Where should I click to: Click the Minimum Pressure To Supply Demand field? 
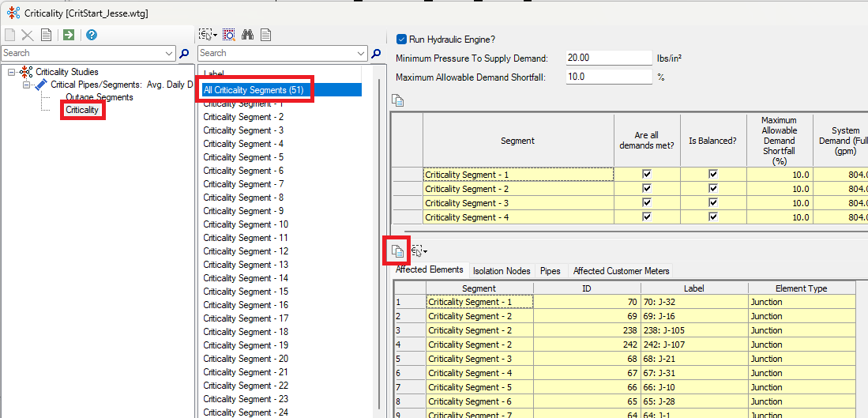pyautogui.click(x=607, y=58)
